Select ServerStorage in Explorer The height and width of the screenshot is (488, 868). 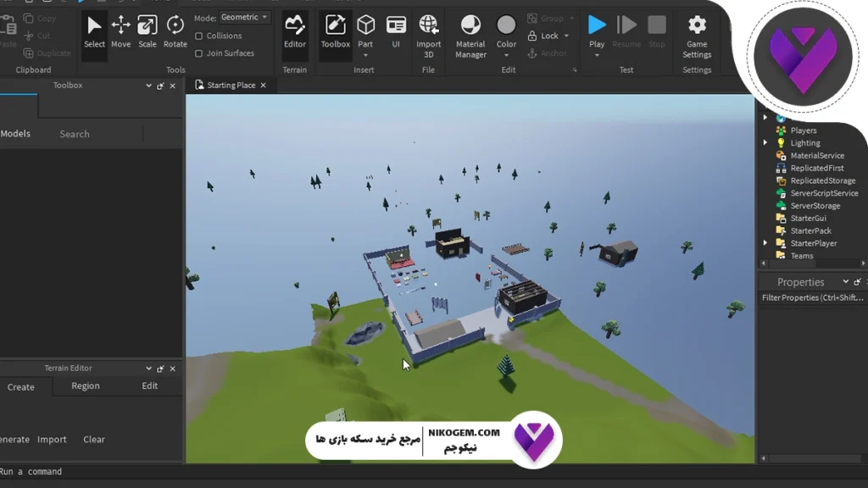pyautogui.click(x=815, y=206)
